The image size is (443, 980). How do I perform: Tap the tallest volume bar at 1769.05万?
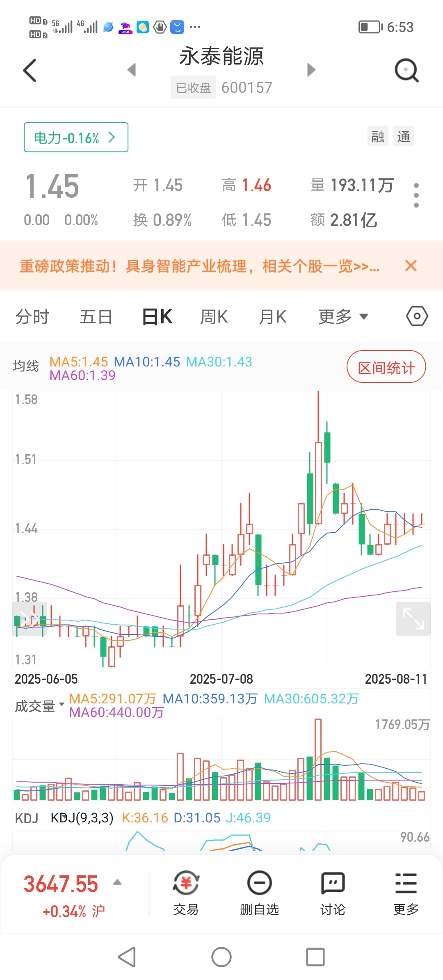pyautogui.click(x=318, y=760)
